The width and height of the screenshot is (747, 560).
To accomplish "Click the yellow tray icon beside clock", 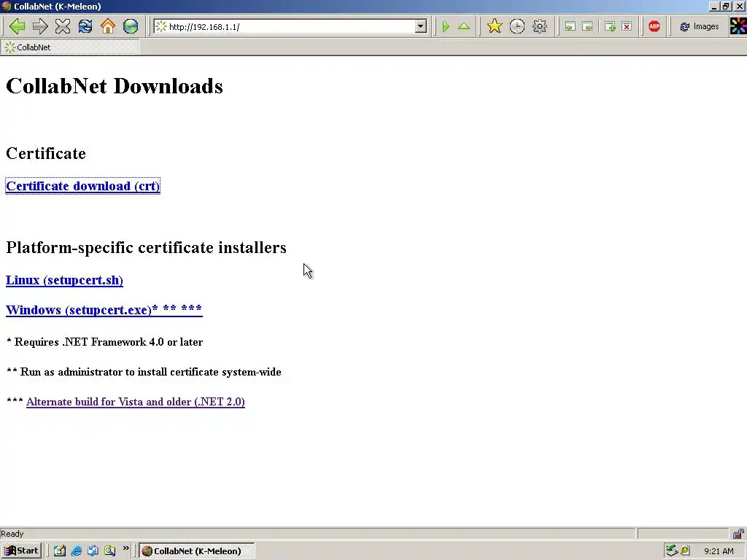I will [685, 551].
